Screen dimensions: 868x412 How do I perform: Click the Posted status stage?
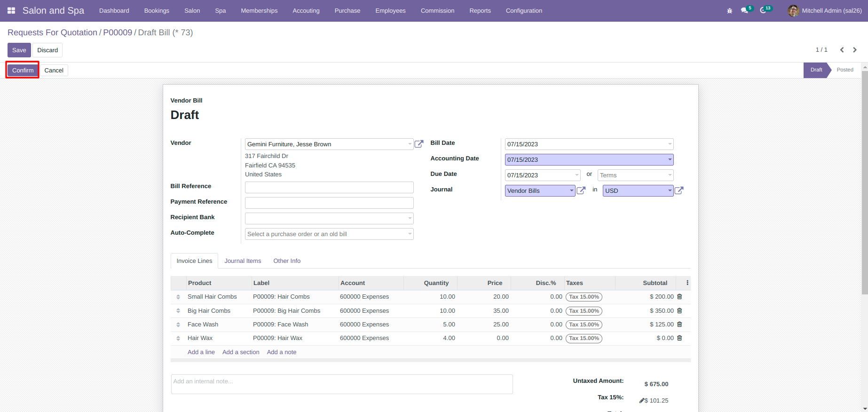tap(845, 70)
